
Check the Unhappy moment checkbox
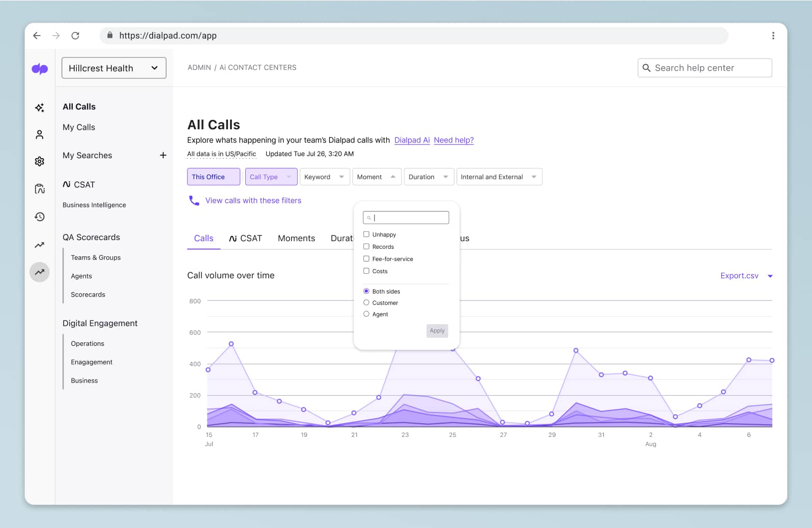click(x=366, y=234)
